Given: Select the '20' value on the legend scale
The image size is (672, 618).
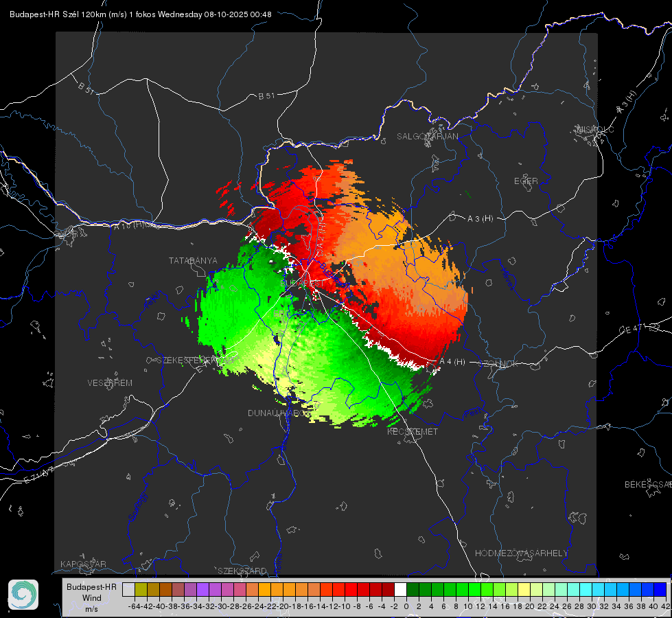Looking at the screenshot, I should click(x=530, y=606).
